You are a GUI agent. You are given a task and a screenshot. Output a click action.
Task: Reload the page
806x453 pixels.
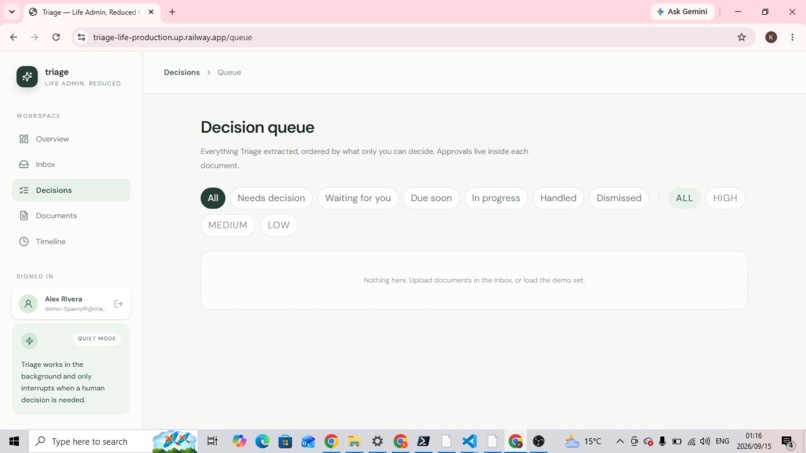56,37
